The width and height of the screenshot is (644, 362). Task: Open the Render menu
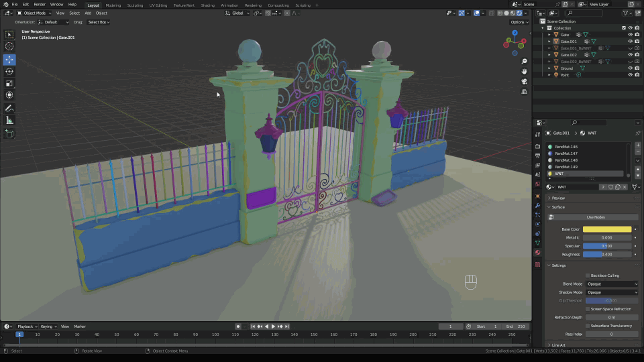coord(40,5)
